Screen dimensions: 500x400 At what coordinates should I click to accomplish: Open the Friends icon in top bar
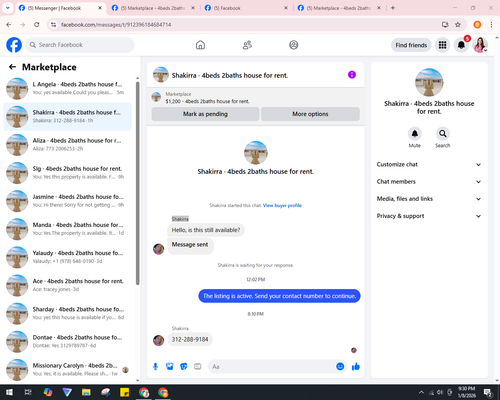(x=247, y=45)
